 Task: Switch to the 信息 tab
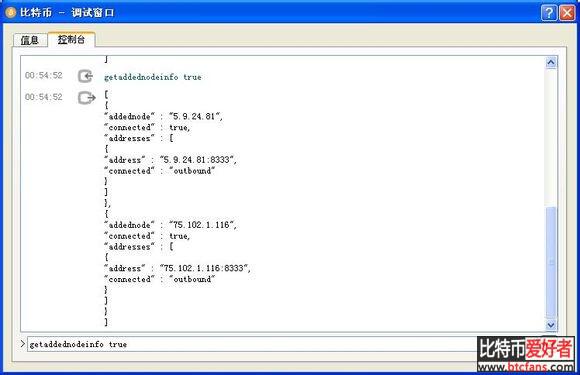coord(30,40)
